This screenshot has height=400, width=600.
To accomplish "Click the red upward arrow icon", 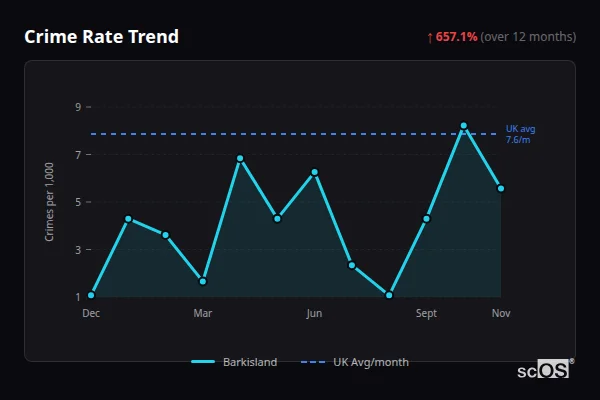I will tap(430, 38).
